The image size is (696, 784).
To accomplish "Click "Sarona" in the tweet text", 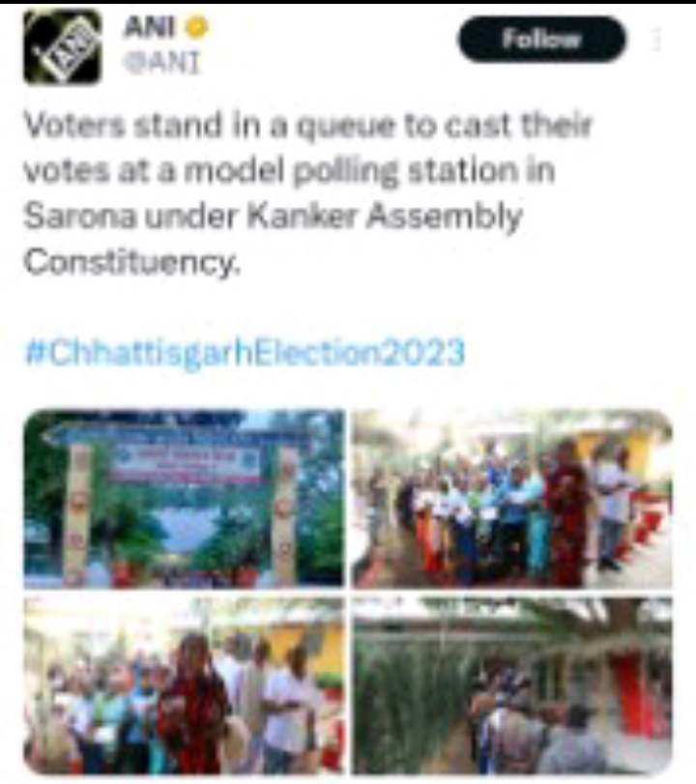I will [79, 217].
